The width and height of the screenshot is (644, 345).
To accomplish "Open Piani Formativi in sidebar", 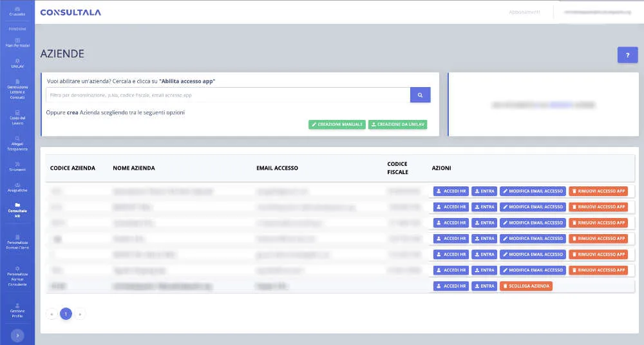I will (17, 43).
